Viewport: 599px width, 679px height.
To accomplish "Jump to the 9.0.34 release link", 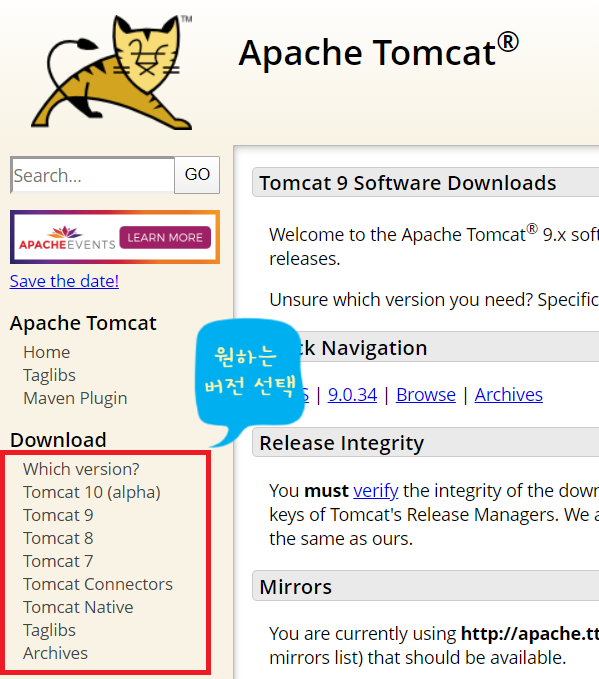I will coord(353,394).
